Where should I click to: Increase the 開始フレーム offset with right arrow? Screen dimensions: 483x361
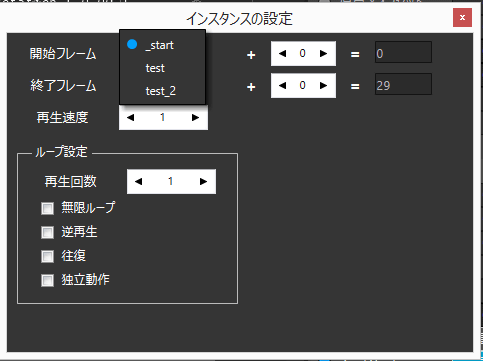tap(323, 53)
